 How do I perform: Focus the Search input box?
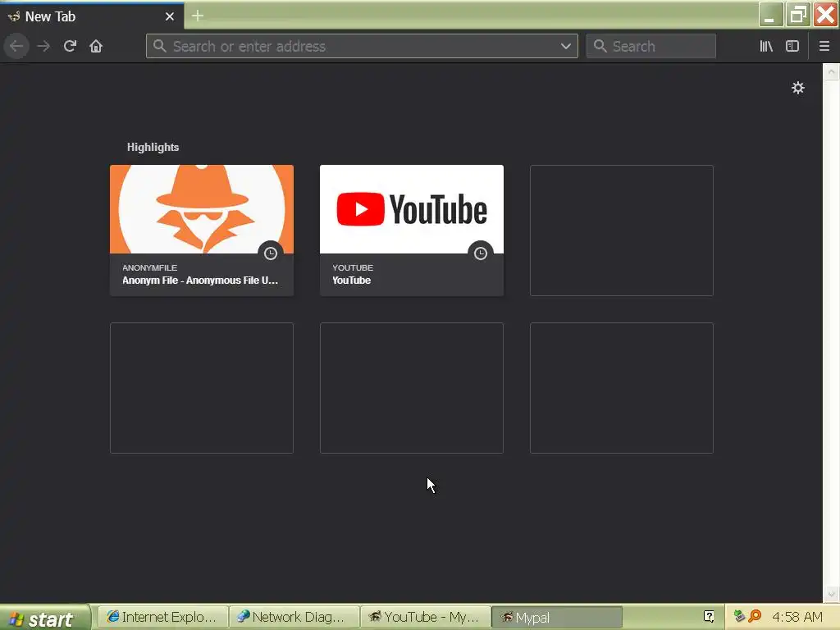pos(651,46)
